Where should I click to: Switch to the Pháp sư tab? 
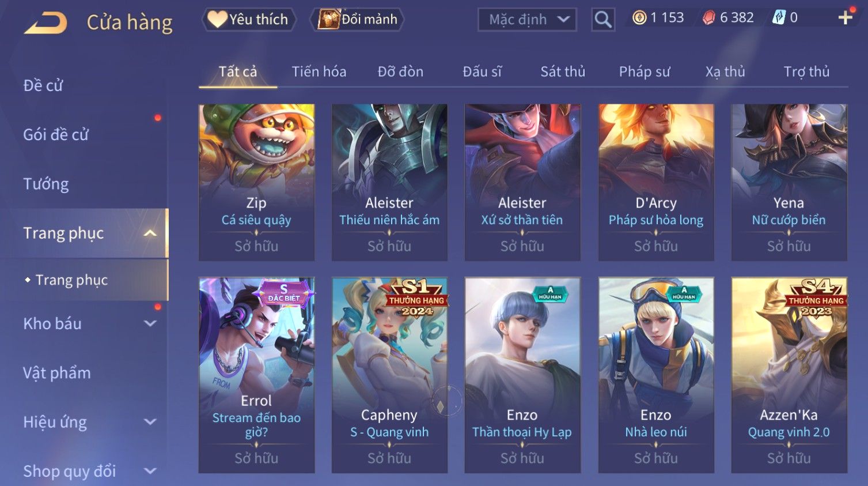645,71
